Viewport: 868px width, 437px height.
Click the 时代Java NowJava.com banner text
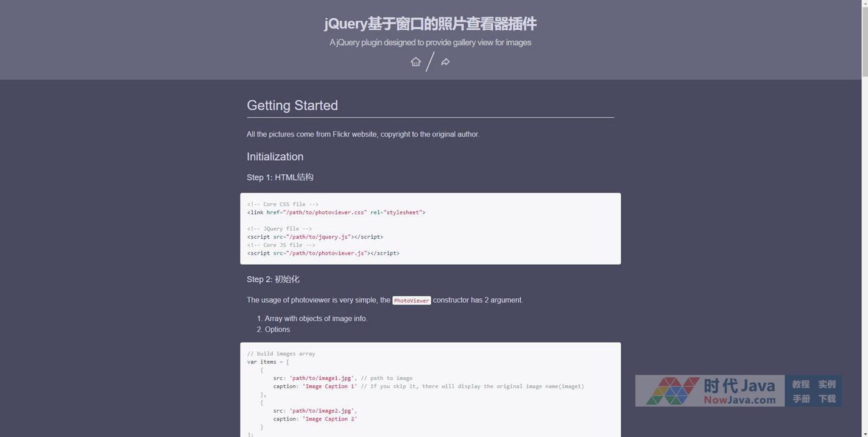pos(739,391)
